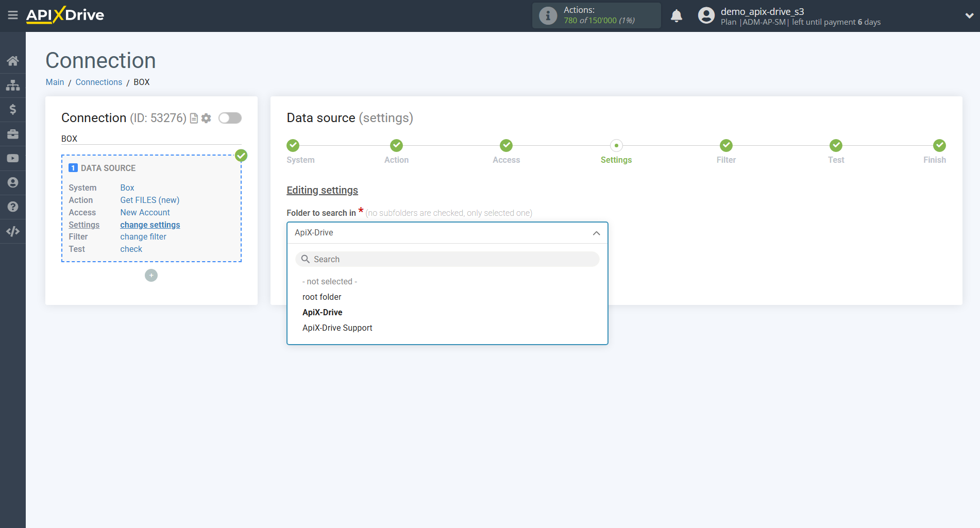Open the services briefcase icon in sidebar
This screenshot has width=980, height=528.
13,133
